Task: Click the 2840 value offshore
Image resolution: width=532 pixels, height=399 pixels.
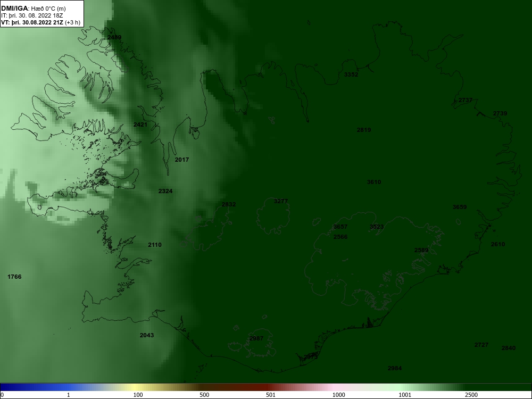Action: [509, 348]
